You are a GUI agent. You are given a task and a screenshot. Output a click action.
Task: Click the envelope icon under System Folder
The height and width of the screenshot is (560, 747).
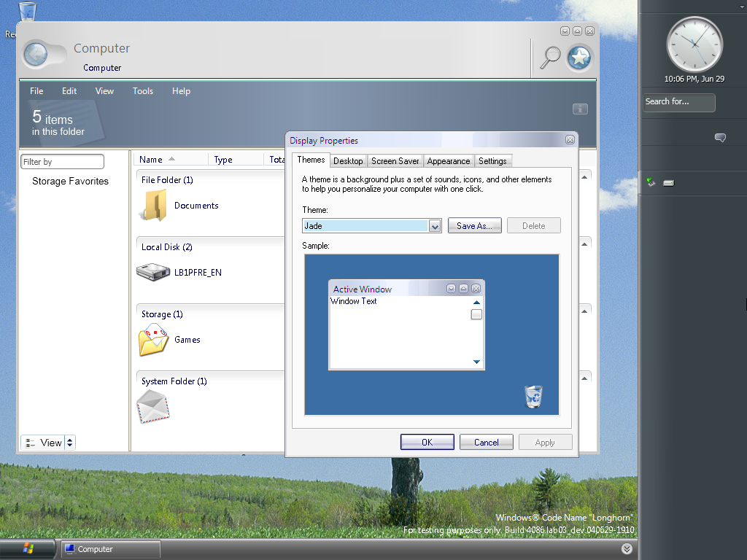pyautogui.click(x=153, y=406)
